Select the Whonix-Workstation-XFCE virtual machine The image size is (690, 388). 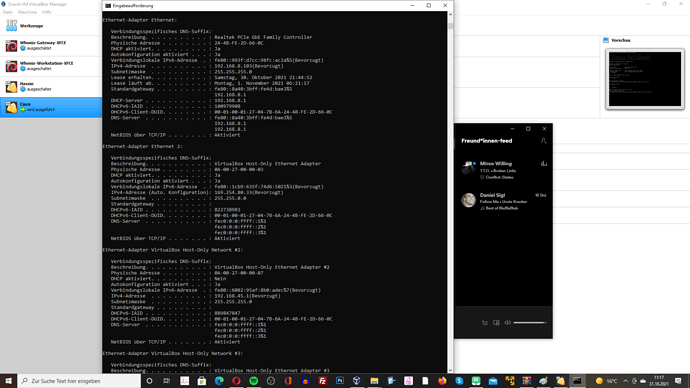click(51, 66)
